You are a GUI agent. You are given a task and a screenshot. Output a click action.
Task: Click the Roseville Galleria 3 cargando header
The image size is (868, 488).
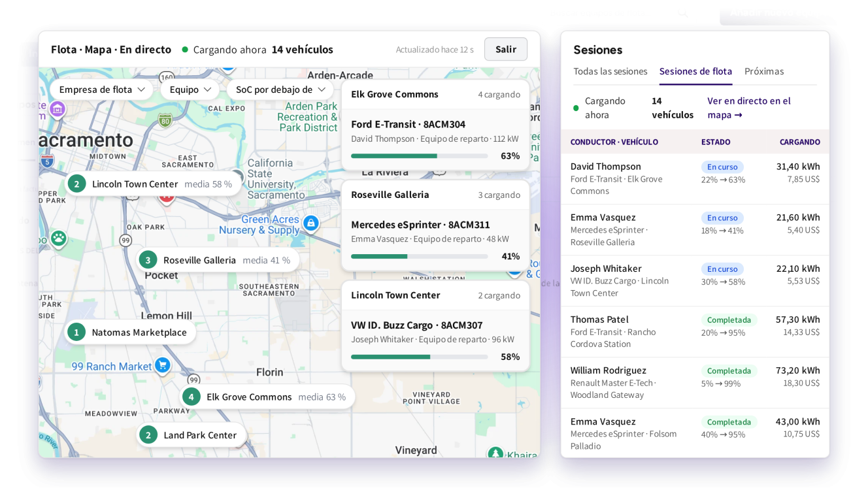(435, 195)
